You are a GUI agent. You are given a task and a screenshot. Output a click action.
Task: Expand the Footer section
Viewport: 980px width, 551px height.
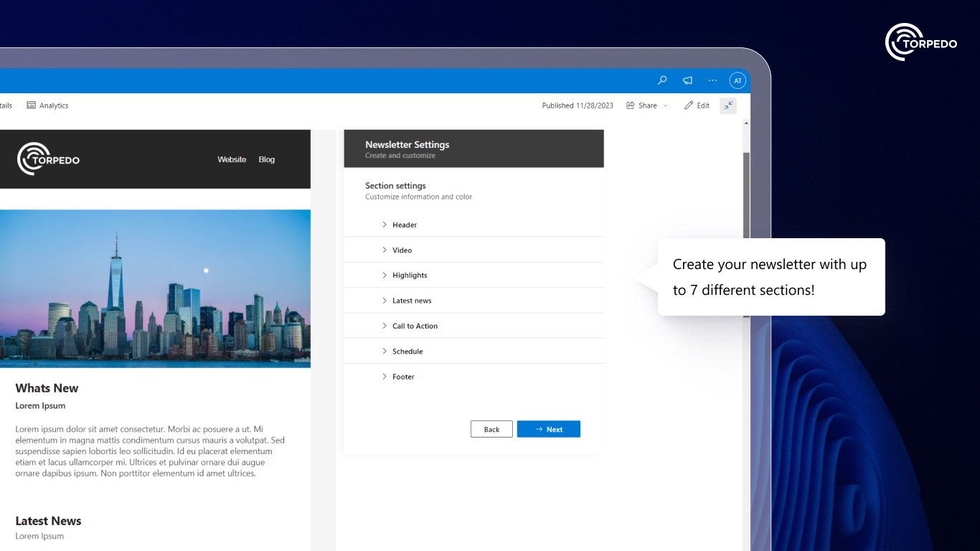pyautogui.click(x=473, y=377)
